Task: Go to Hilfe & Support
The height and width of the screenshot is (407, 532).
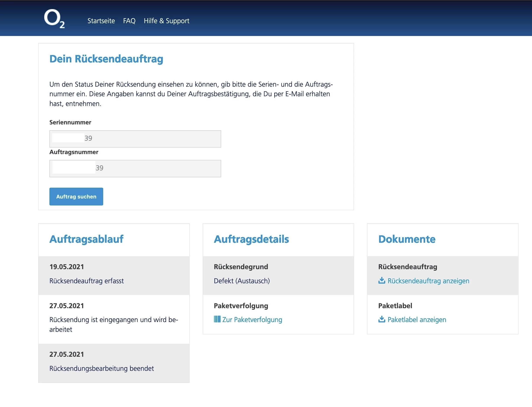Action: (x=166, y=21)
